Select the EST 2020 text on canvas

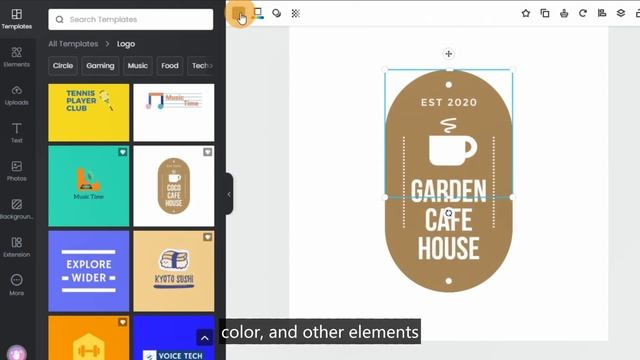(449, 102)
